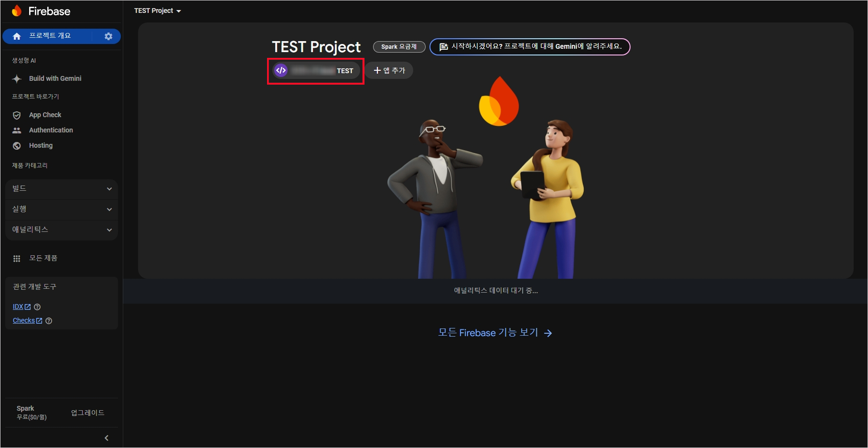Screen dimensions: 868x448
Task: Click the plus icon for 앱 추가
Action: click(x=377, y=70)
